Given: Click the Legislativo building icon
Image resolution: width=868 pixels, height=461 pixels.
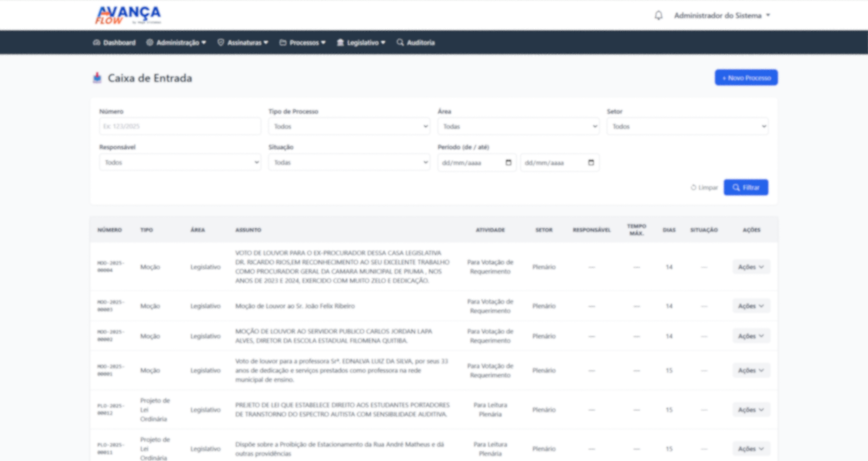Looking at the screenshot, I should click(340, 42).
